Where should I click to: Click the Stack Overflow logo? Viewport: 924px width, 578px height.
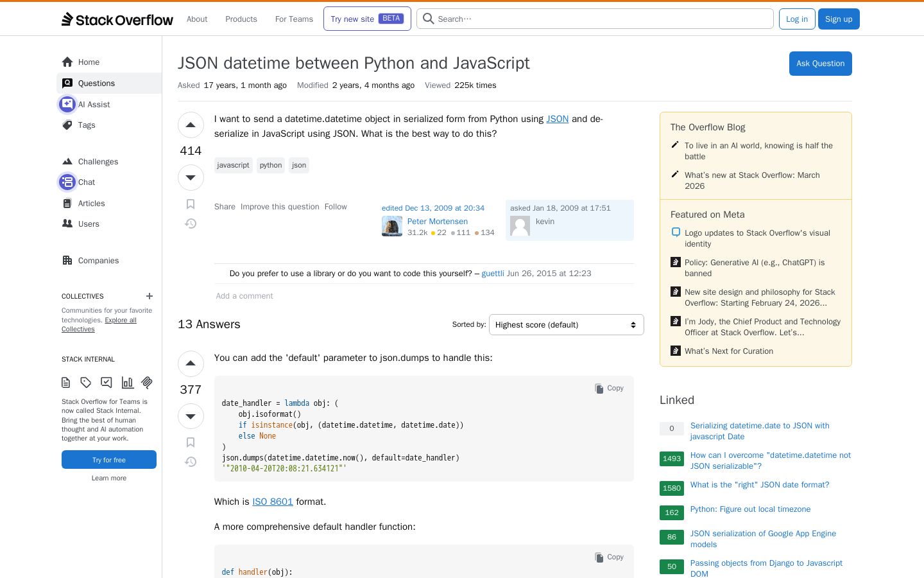(117, 19)
